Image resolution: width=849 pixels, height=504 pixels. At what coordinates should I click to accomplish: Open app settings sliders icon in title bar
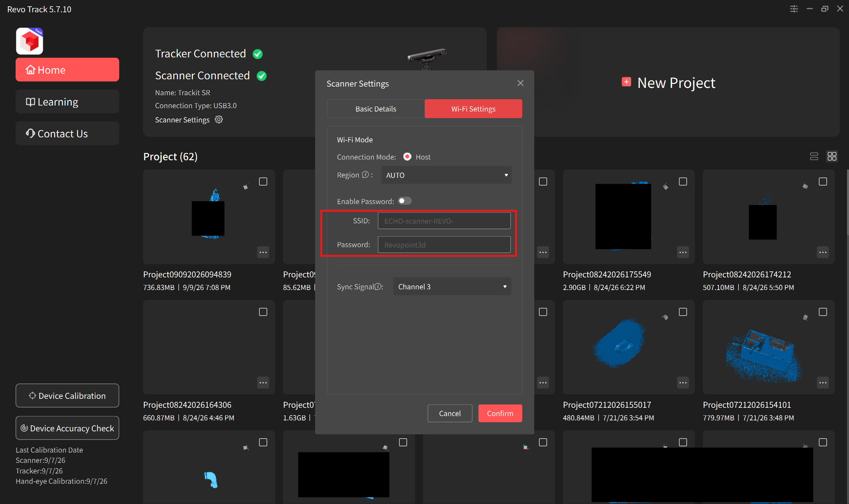[x=794, y=9]
